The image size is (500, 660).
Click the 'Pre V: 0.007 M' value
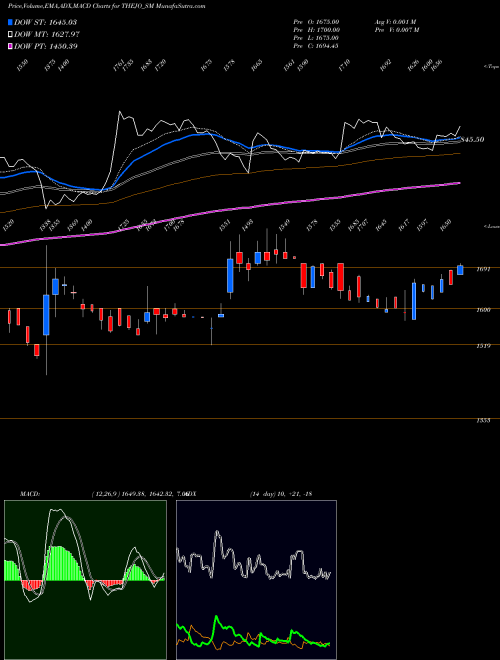point(396,30)
